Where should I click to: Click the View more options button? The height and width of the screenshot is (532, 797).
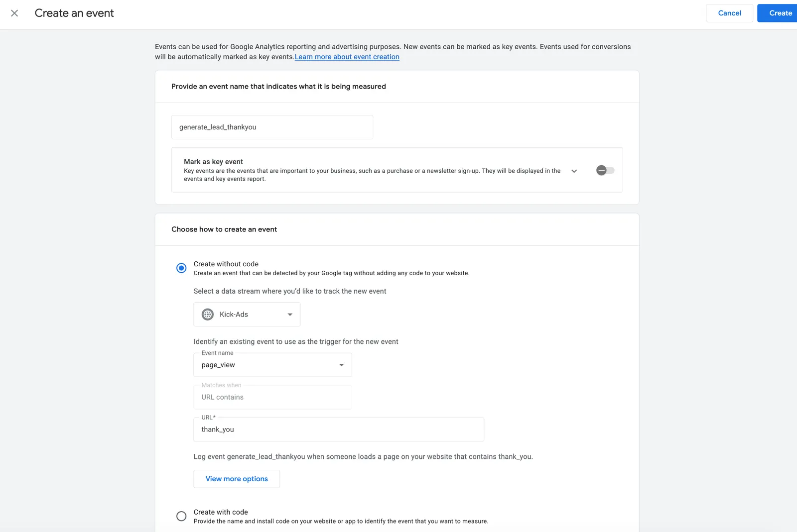pos(237,479)
